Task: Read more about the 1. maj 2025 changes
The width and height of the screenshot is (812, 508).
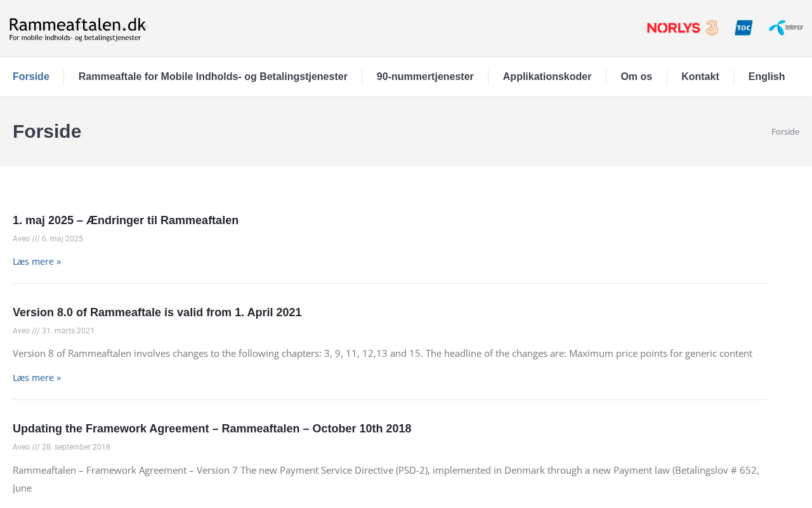Action: [x=37, y=262]
